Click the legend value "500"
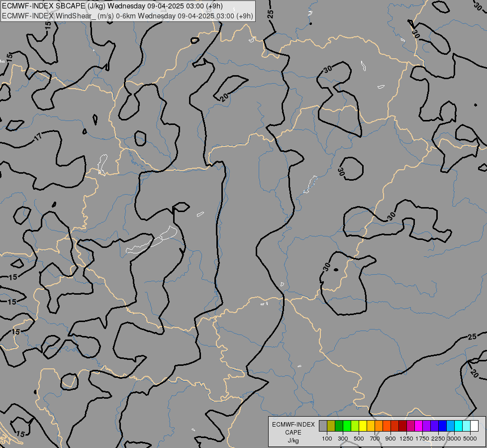The height and width of the screenshot is (448, 487). coord(359,439)
